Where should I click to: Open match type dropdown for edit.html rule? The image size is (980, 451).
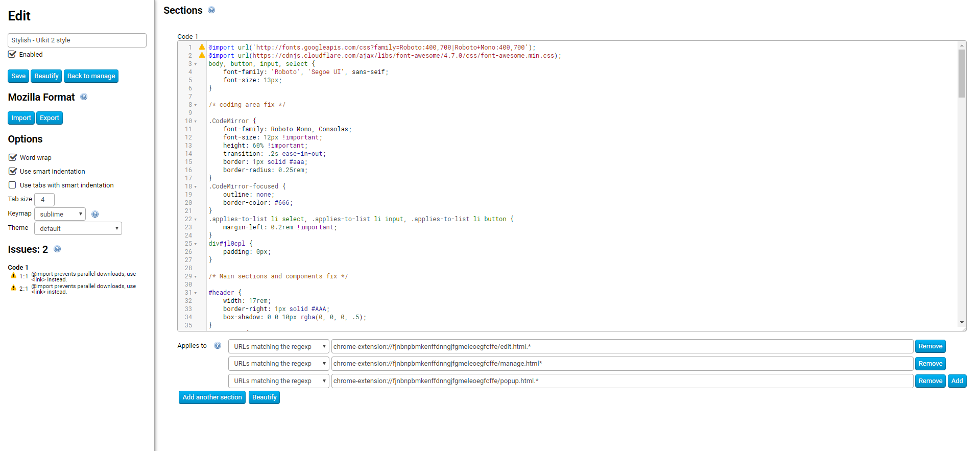pyautogui.click(x=279, y=346)
